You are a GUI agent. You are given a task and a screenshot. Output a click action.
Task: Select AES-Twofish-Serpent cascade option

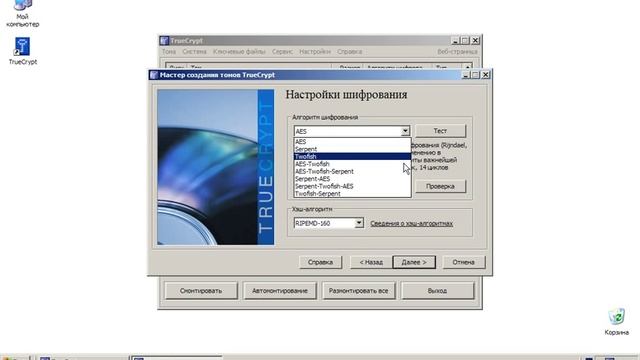tap(352, 171)
